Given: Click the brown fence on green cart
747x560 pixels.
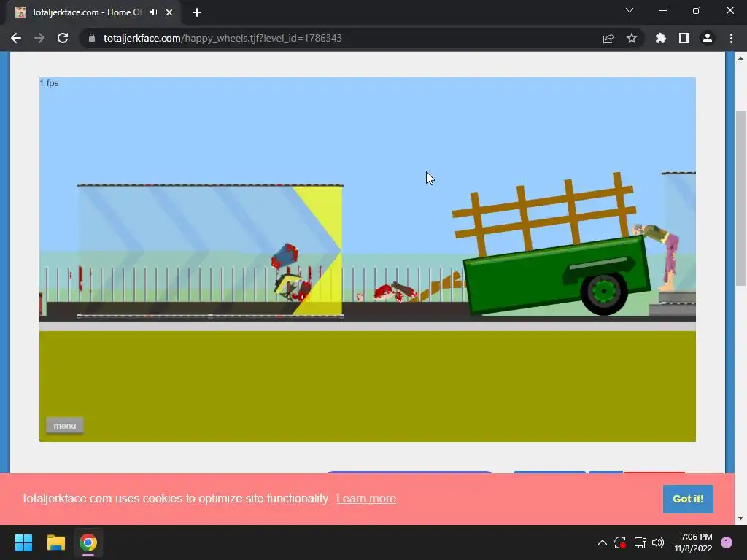Looking at the screenshot, I should [544, 214].
